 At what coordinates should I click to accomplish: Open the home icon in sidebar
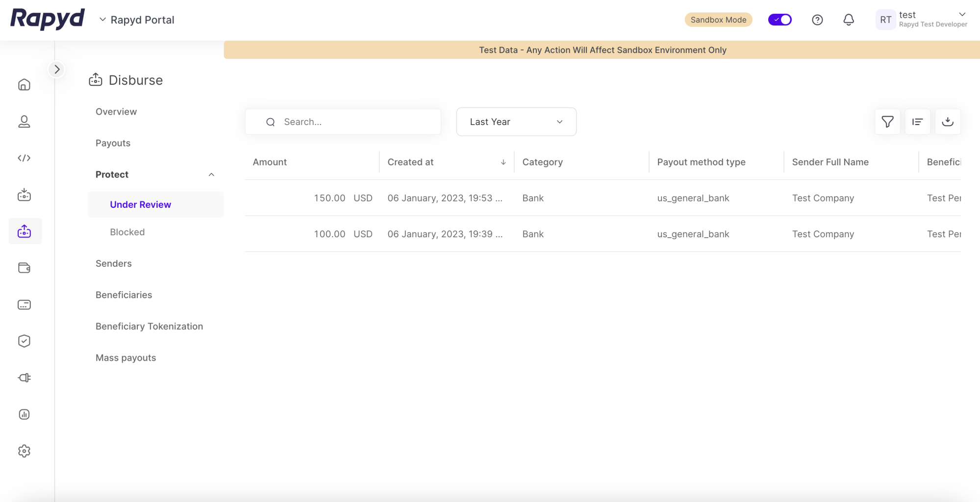click(24, 85)
